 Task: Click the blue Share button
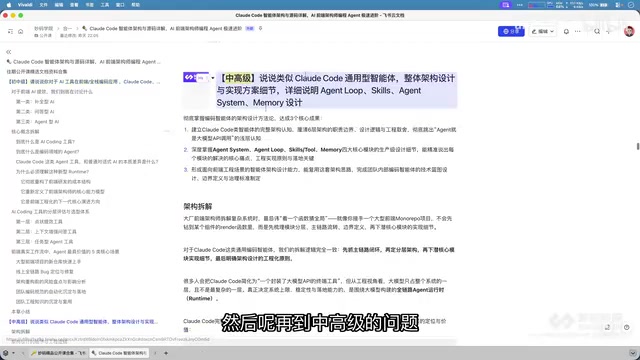click(x=511, y=31)
